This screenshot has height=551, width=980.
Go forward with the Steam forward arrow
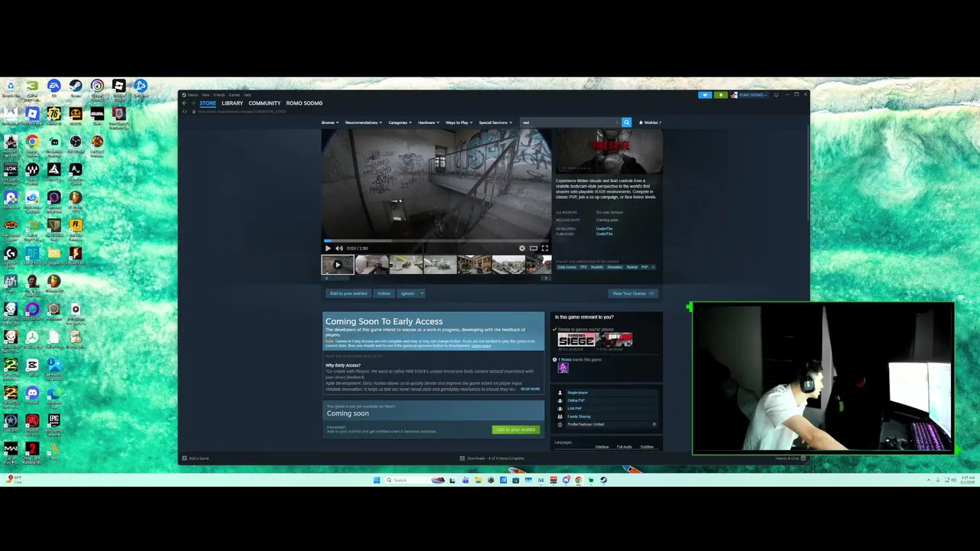193,103
